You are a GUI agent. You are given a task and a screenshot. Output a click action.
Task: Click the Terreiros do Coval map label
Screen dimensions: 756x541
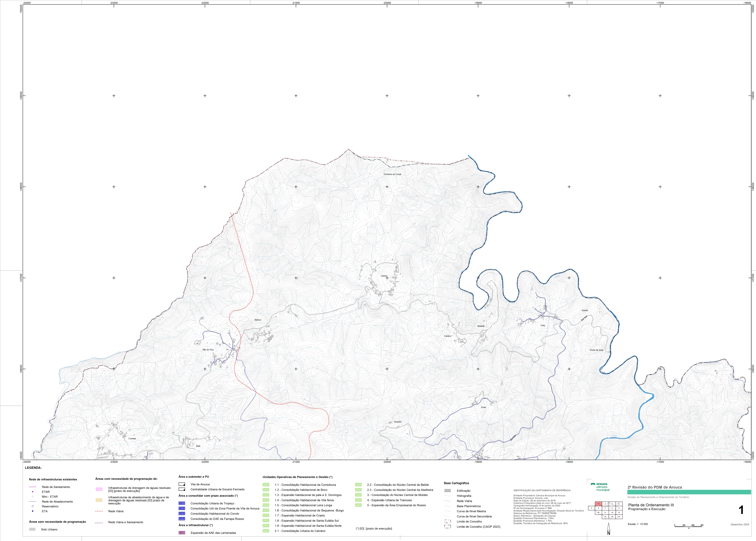pos(392,174)
